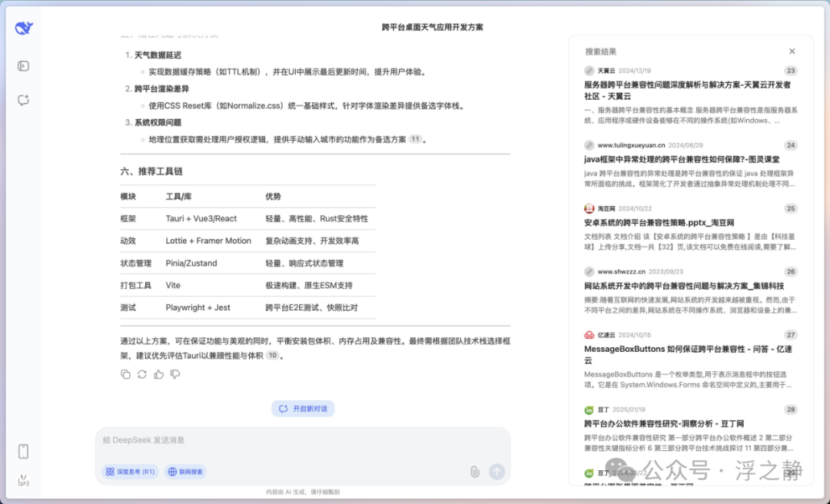Click the conversation title 跨平台桌面天气应用开发方案
This screenshot has width=830, height=504.
[x=433, y=27]
